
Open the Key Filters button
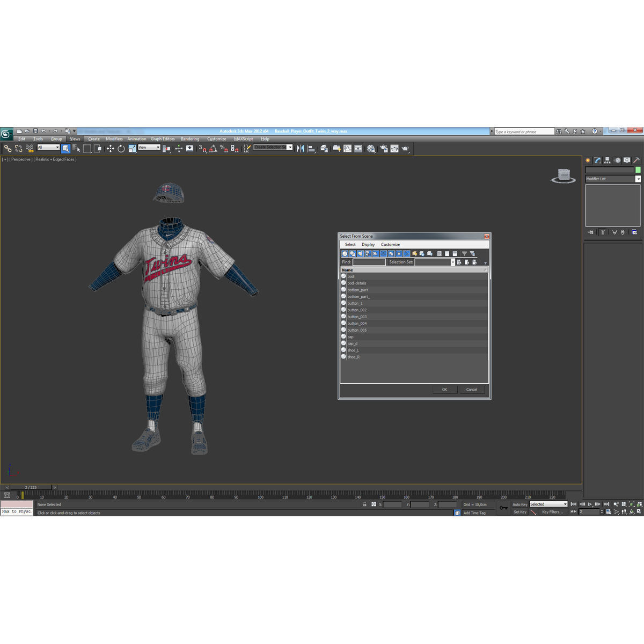click(552, 512)
